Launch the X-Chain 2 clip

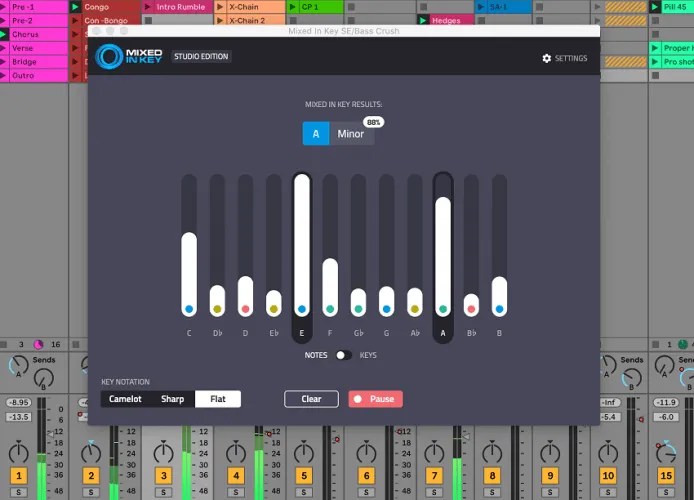click(250, 20)
